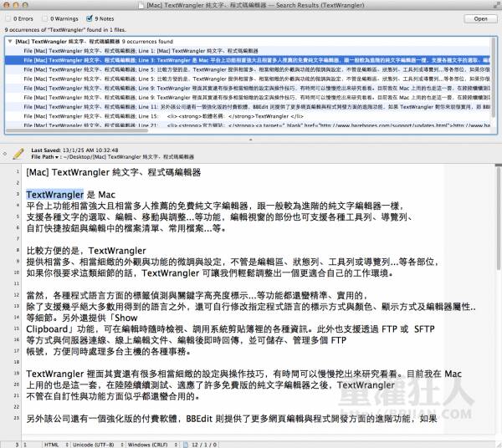Image resolution: width=502 pixels, height=448 pixels.
Task: Open the HTML language popup in status bar
Action: (56, 445)
